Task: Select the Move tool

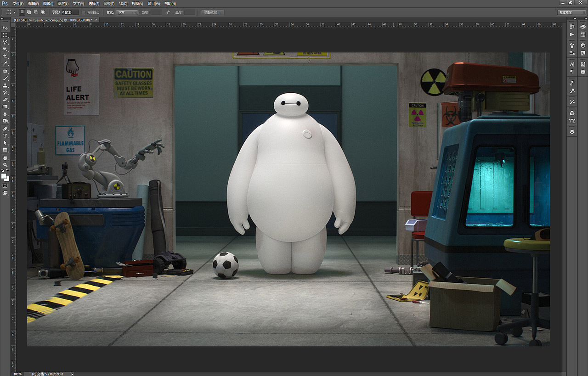Action: pyautogui.click(x=6, y=28)
